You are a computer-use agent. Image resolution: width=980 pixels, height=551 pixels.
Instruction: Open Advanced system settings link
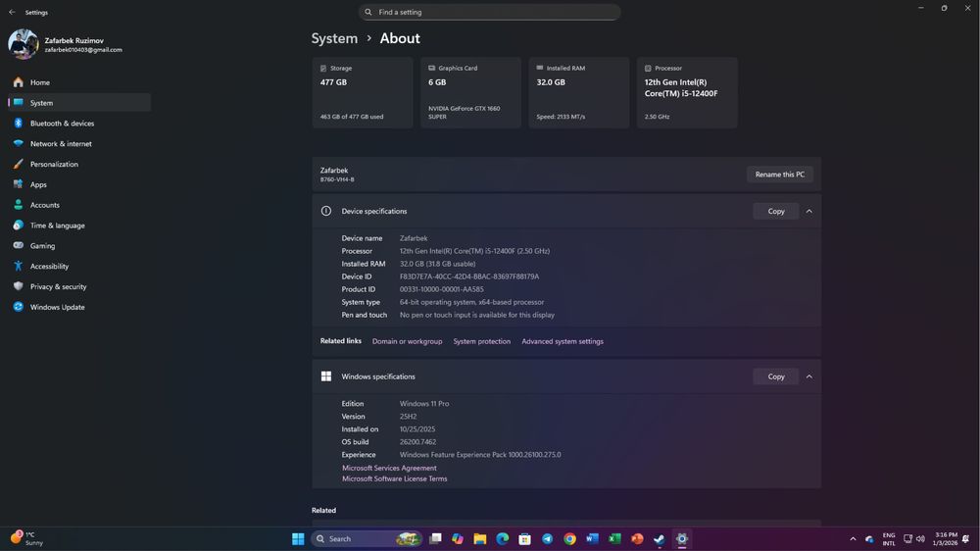562,341
